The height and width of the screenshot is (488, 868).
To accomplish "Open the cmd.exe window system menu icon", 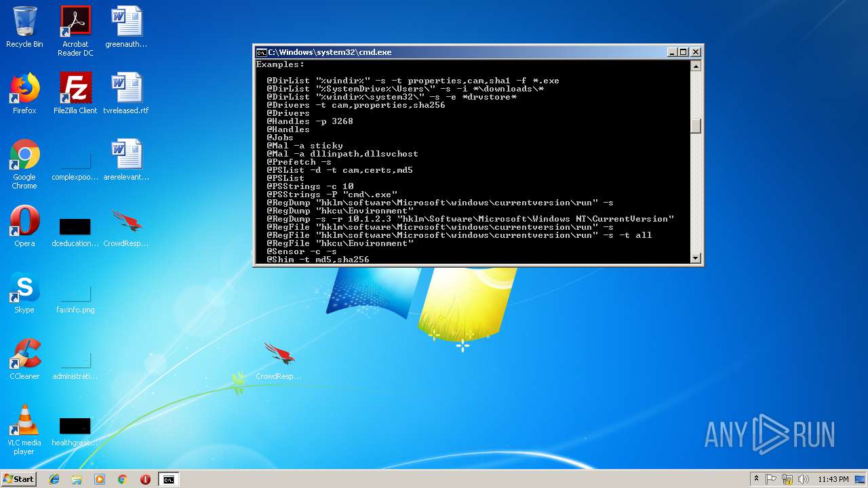I will [x=261, y=52].
